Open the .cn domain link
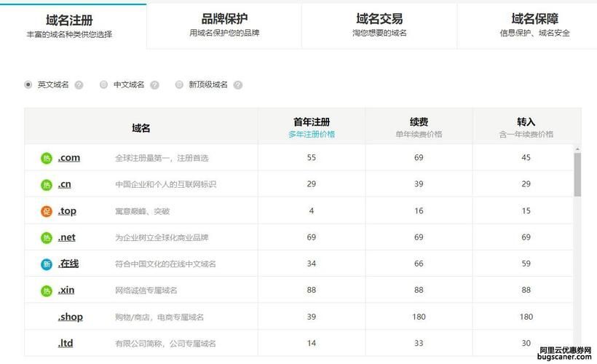 (64, 184)
